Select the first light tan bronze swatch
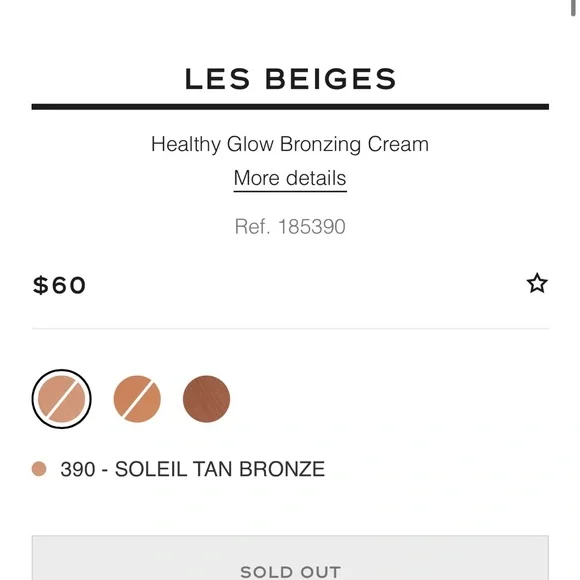The width and height of the screenshot is (580, 580). (x=61, y=399)
